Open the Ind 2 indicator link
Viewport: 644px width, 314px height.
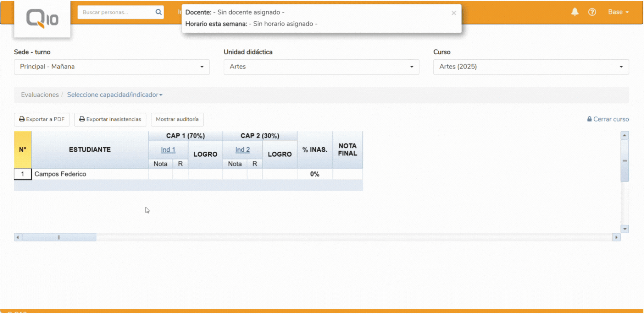(242, 150)
